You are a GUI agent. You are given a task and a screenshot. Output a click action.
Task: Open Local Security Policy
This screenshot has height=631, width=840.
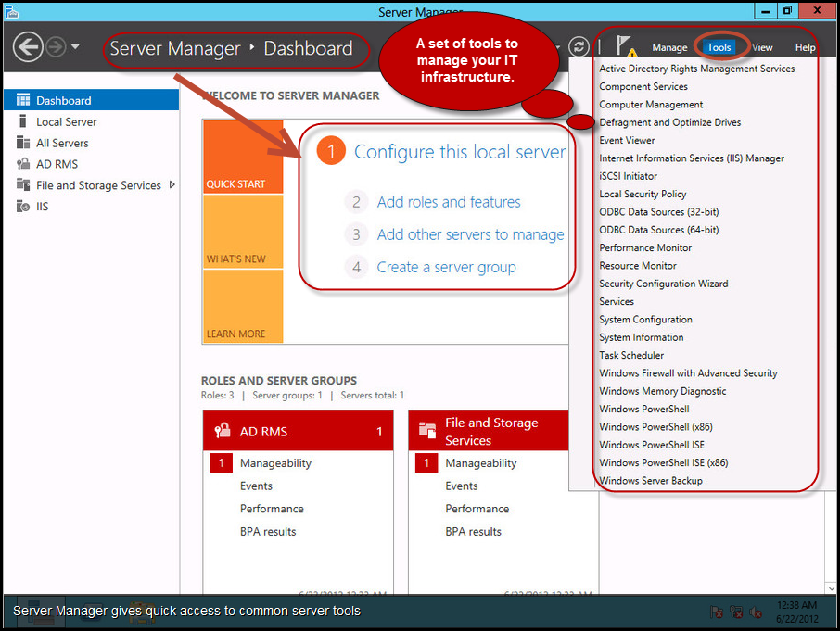643,194
